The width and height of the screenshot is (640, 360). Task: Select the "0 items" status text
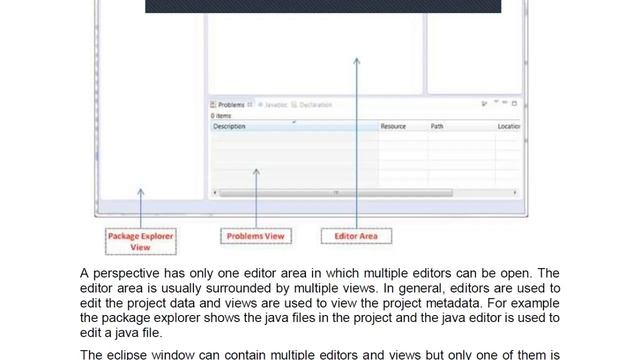click(x=221, y=116)
